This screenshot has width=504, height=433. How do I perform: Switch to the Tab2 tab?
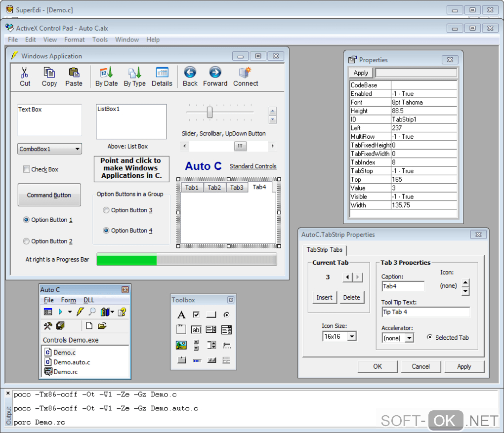coord(214,188)
